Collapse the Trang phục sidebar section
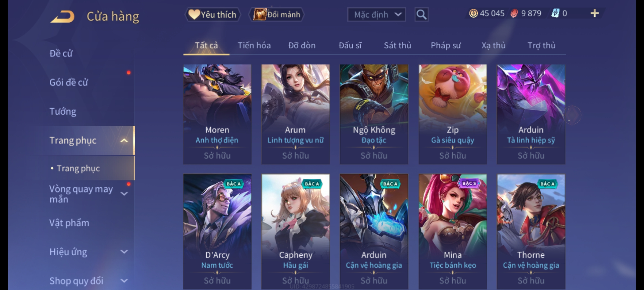 [x=124, y=140]
